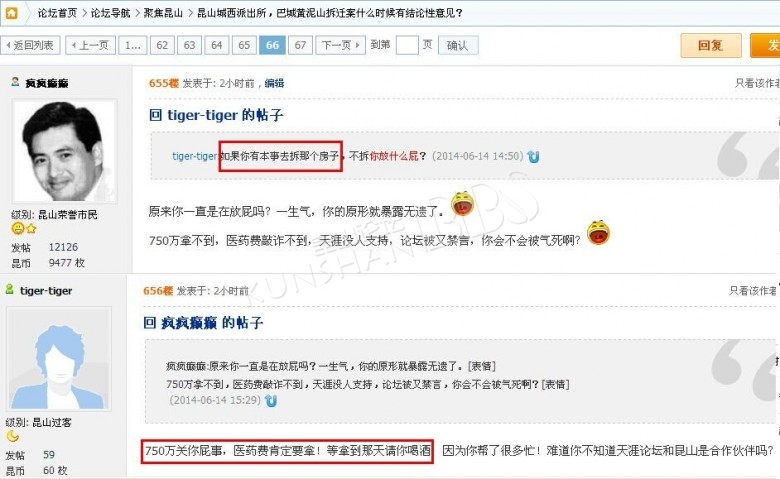The image size is (780, 479).
Task: Click the 编辑 link on post 655
Action: [274, 83]
